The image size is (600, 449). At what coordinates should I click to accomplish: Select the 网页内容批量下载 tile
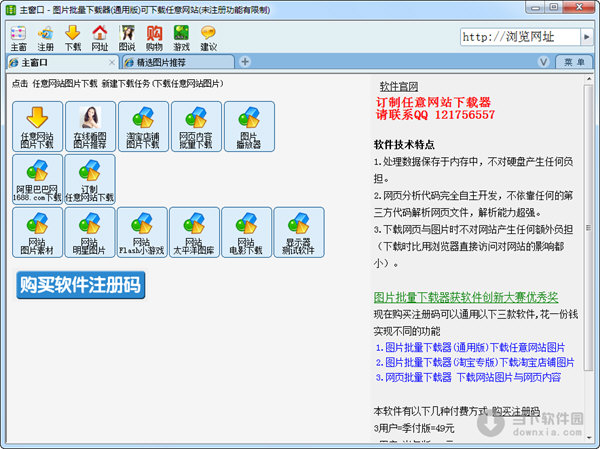pos(196,126)
